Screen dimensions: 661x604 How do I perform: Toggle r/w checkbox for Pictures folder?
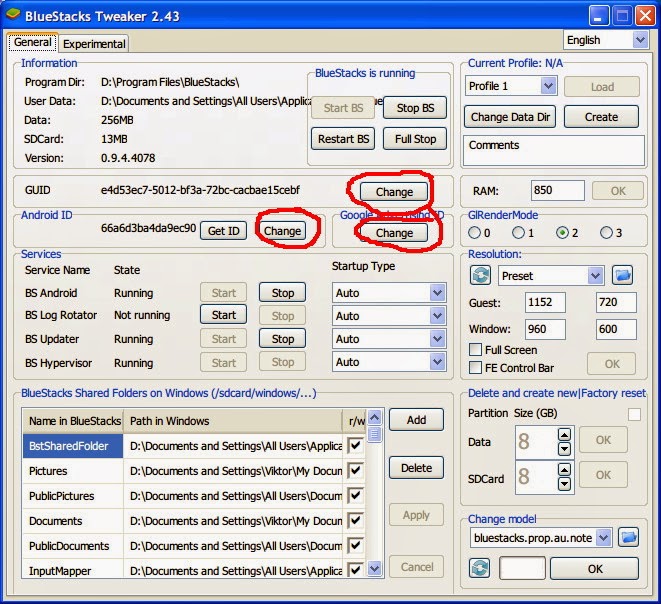tap(355, 470)
